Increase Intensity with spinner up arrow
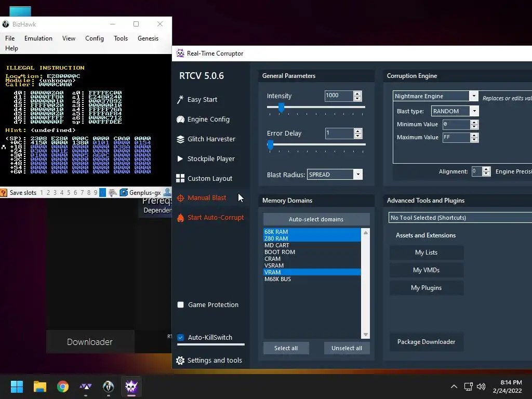Image resolution: width=532 pixels, height=399 pixels. 357,94
